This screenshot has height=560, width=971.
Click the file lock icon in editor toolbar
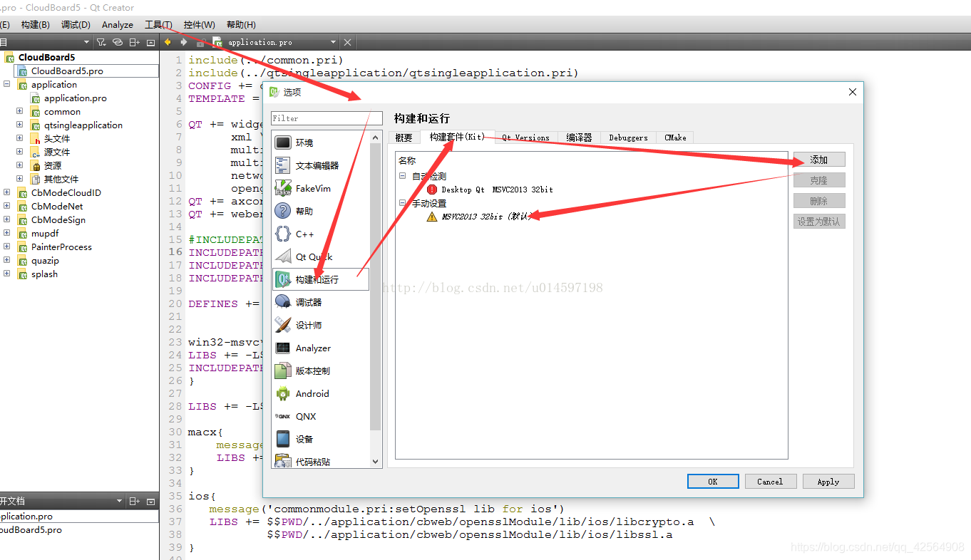(x=202, y=42)
